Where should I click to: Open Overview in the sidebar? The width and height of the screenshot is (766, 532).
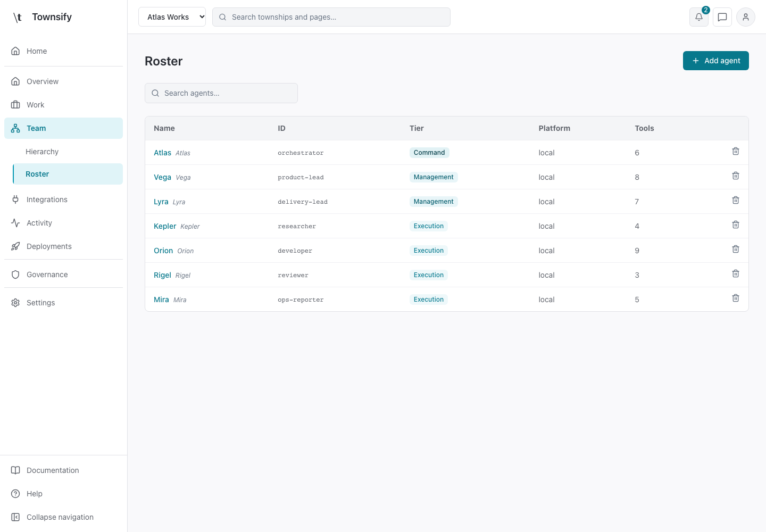click(x=63, y=81)
